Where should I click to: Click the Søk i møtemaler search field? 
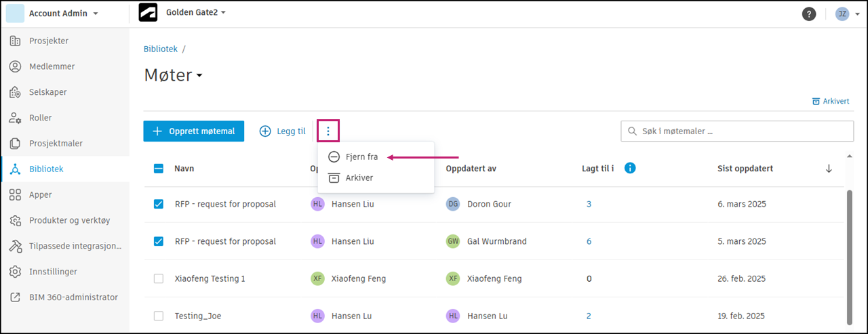[737, 131]
